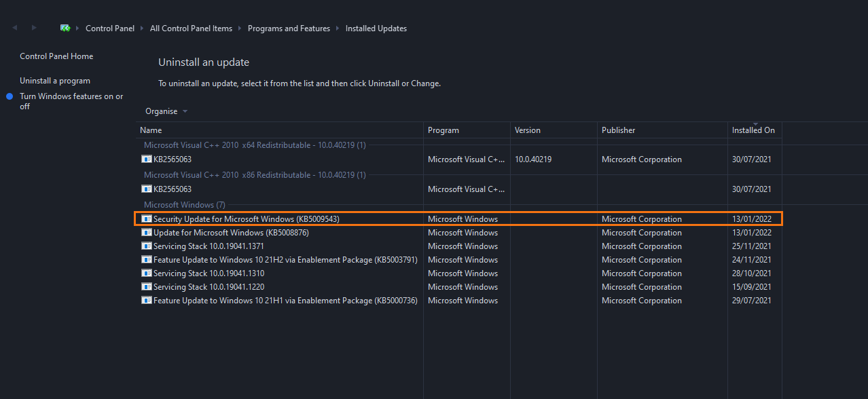Select KB2565063 under x64 Redistributable
Screen dimensions: 868x399
pyautogui.click(x=458, y=159)
